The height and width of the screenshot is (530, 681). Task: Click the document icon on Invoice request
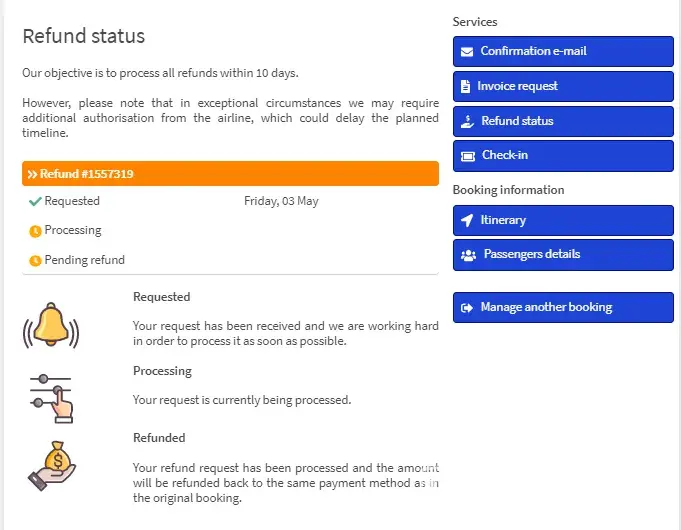pyautogui.click(x=465, y=87)
